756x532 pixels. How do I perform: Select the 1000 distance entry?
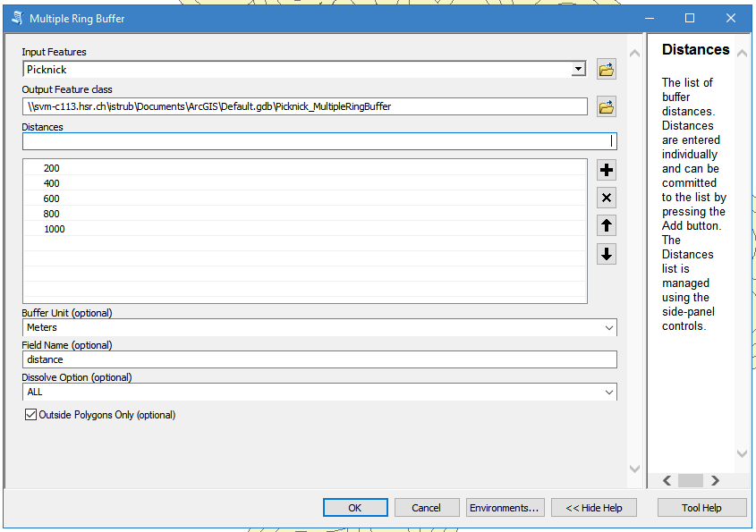(x=54, y=229)
